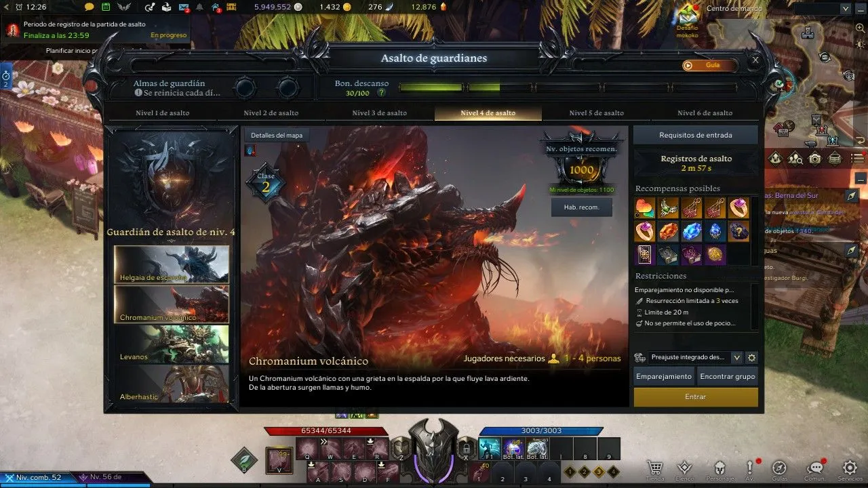Select Helgaia de escarcha guardian
Screen dimensions: 868x488
172,264
